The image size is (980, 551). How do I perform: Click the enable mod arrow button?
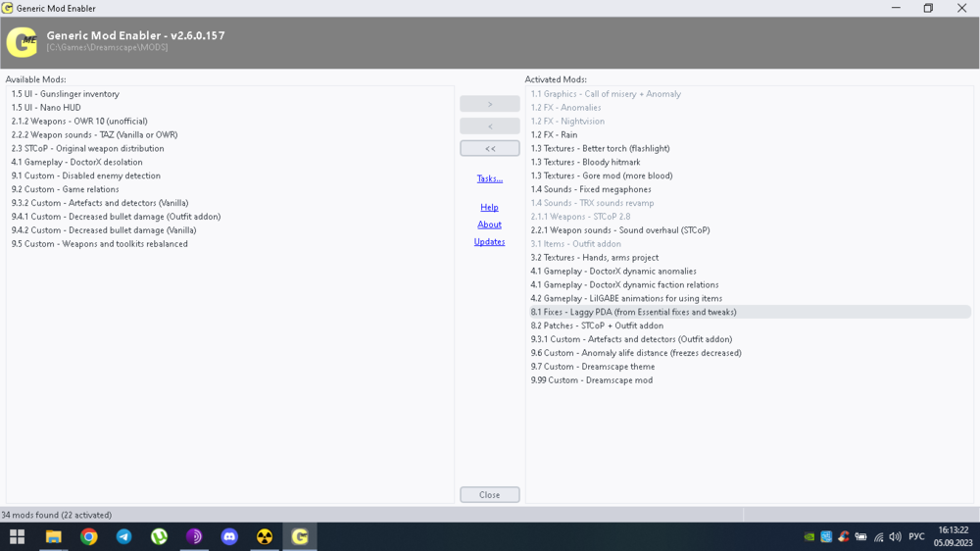[x=489, y=104]
